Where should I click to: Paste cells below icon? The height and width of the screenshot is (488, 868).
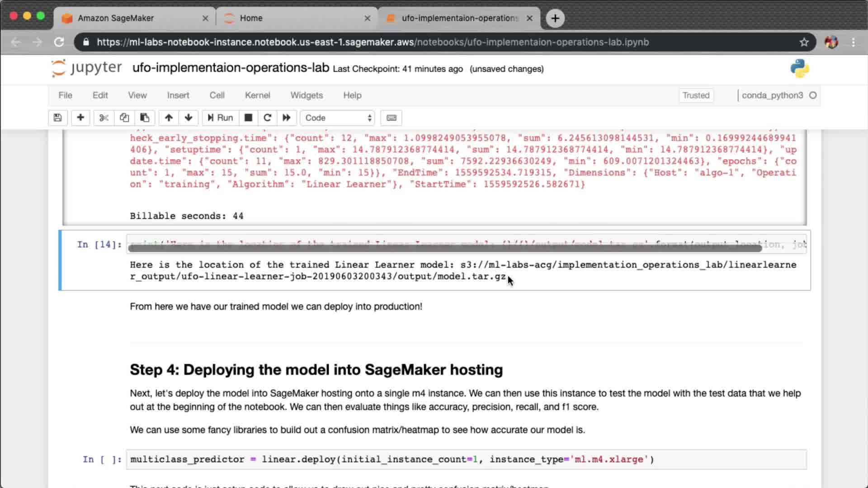point(145,118)
